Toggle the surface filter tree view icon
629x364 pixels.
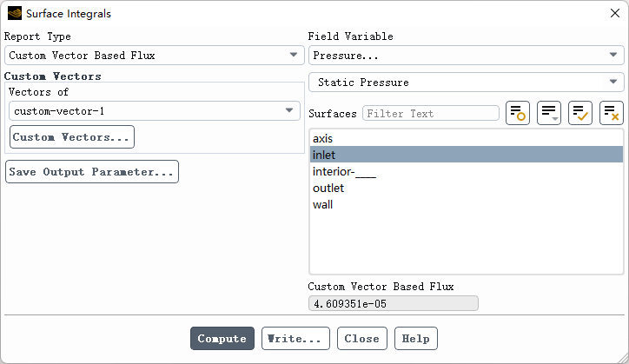(518, 113)
